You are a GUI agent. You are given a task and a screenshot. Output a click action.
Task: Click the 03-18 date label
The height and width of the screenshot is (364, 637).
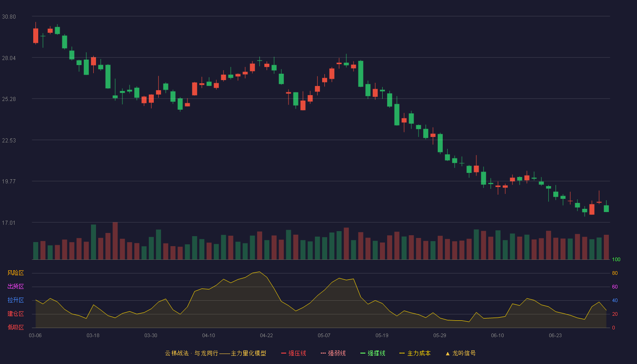(93, 335)
